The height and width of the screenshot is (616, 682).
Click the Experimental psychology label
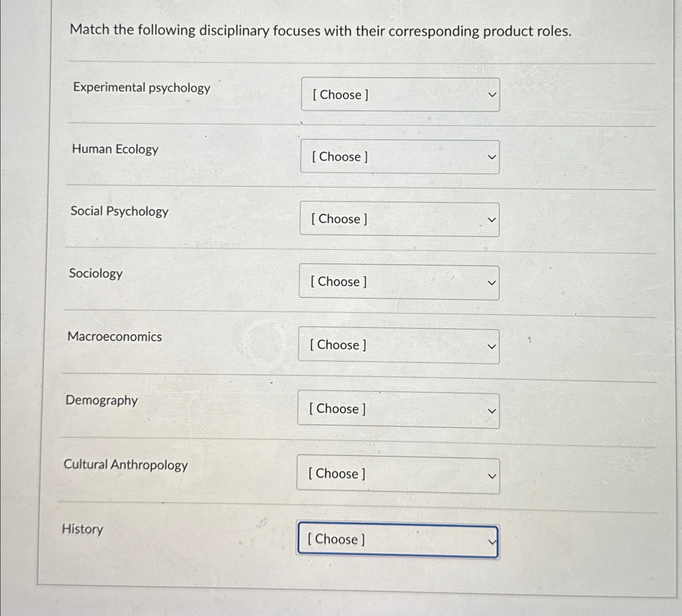tap(140, 88)
